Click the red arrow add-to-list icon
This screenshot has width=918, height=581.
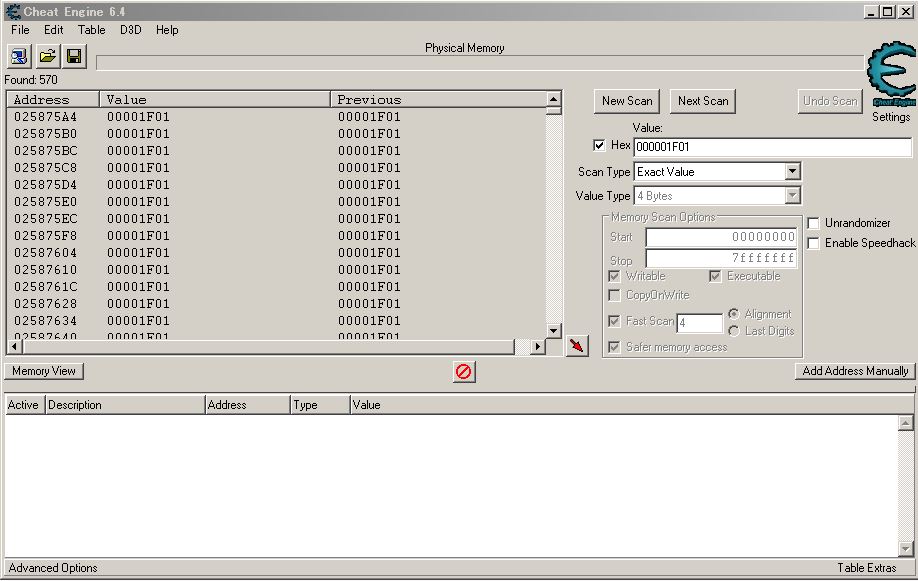(577, 346)
